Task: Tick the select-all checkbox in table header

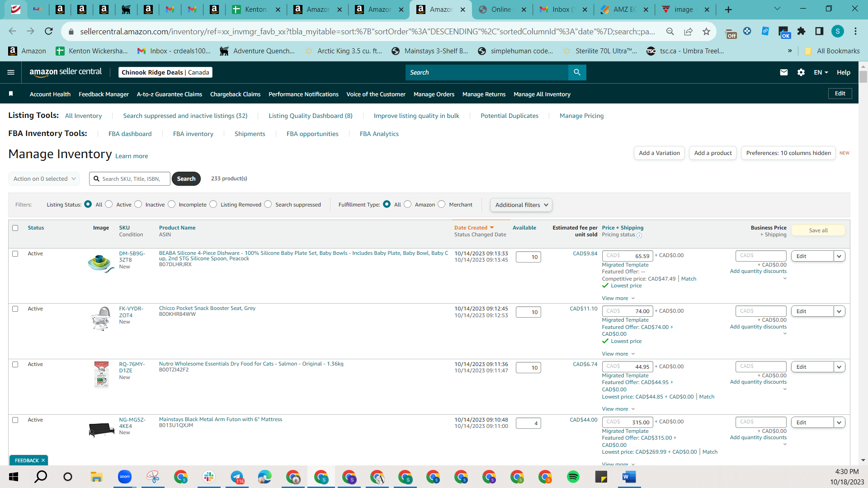Action: 15,228
